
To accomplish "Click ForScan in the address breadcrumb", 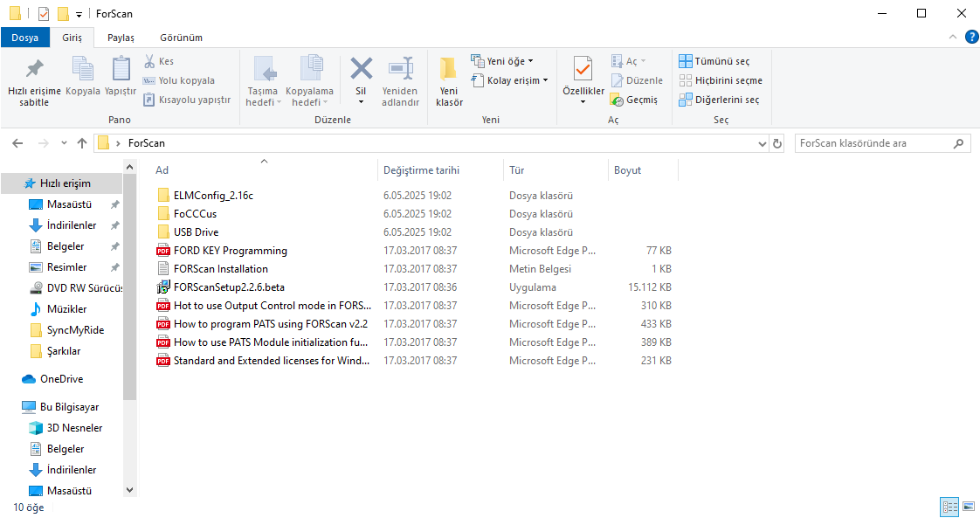I will pos(146,143).
